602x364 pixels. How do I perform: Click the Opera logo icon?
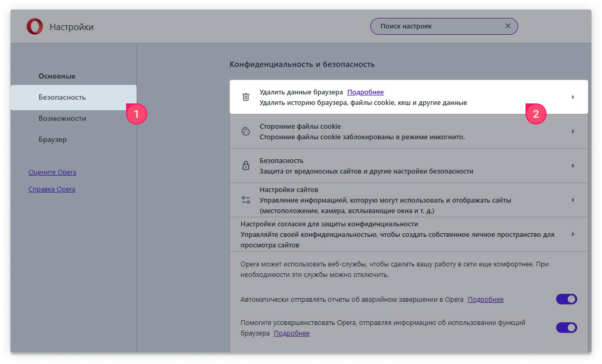[35, 27]
